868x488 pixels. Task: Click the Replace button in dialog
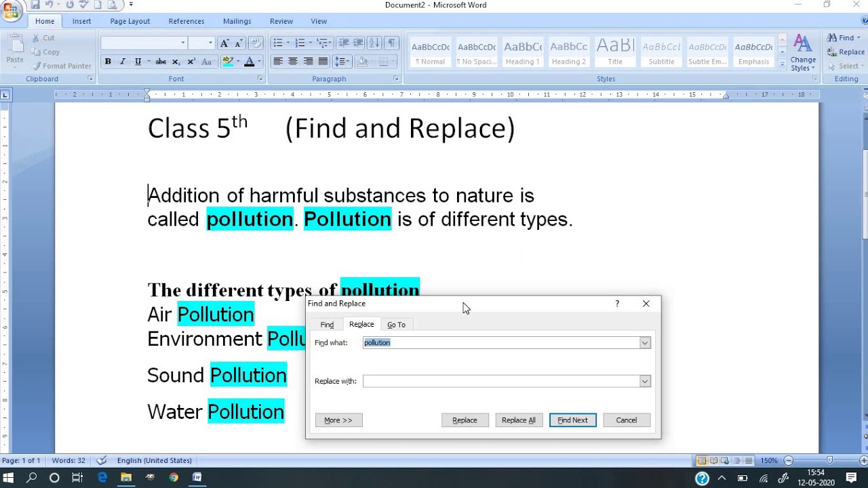465,420
